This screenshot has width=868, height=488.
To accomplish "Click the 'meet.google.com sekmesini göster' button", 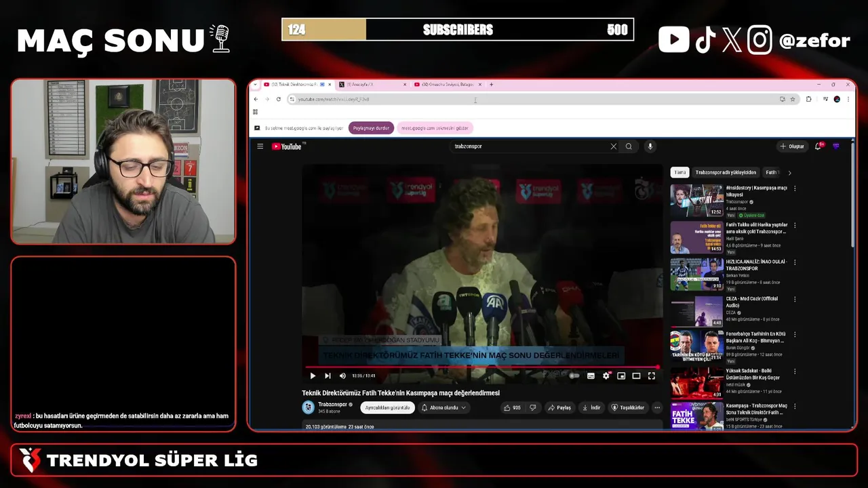I will (x=435, y=127).
